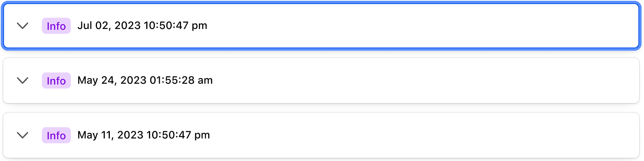Image resolution: width=644 pixels, height=161 pixels.
Task: Click the date text "Jul 02, 2023"
Action: pos(109,26)
